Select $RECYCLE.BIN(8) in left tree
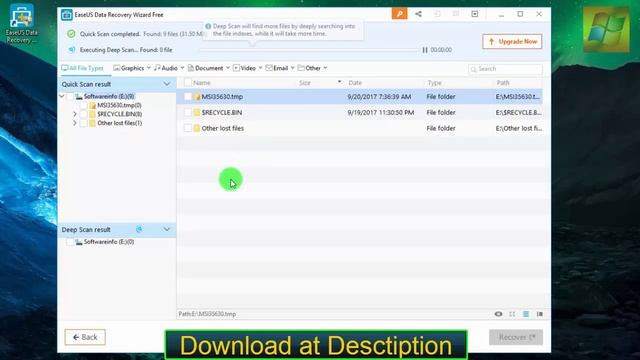This screenshot has width=640, height=360. 120,114
